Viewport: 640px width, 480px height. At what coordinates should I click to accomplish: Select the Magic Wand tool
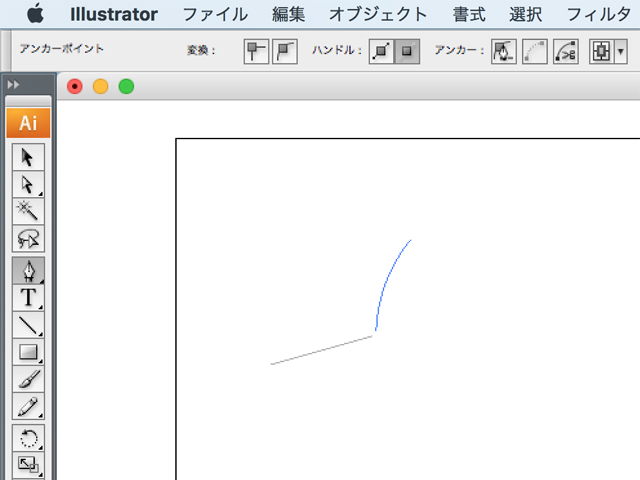click(x=28, y=211)
